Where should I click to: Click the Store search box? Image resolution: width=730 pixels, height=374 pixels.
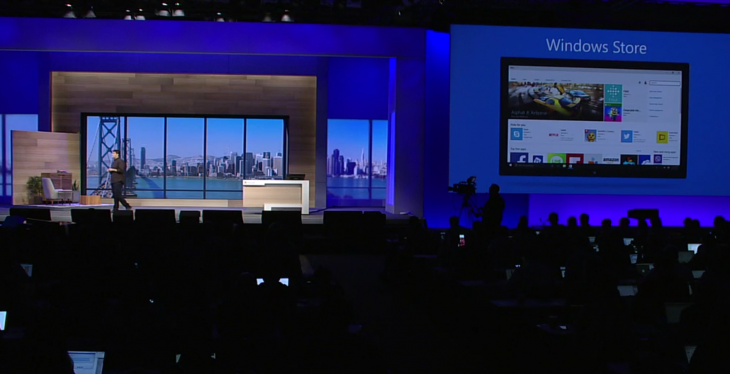pyautogui.click(x=665, y=83)
